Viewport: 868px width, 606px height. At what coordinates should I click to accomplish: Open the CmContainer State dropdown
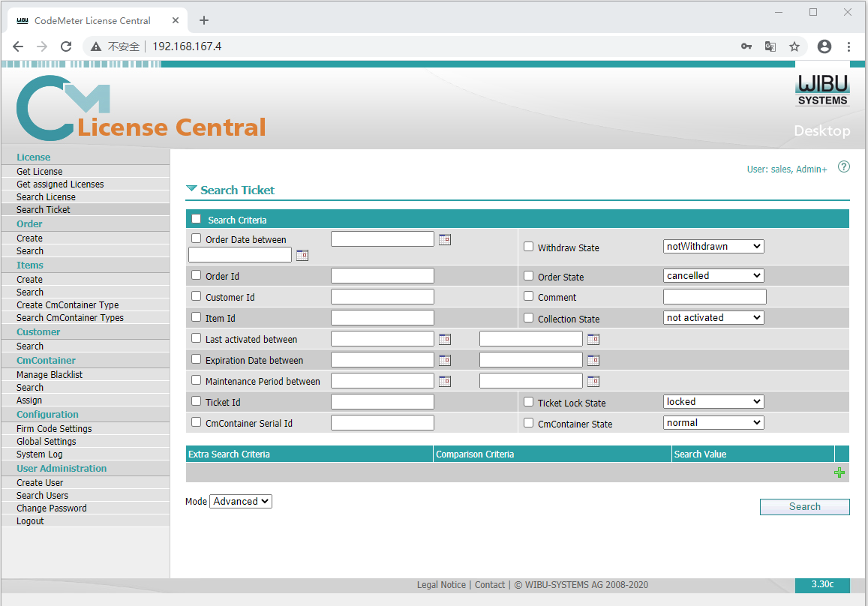[x=713, y=423]
